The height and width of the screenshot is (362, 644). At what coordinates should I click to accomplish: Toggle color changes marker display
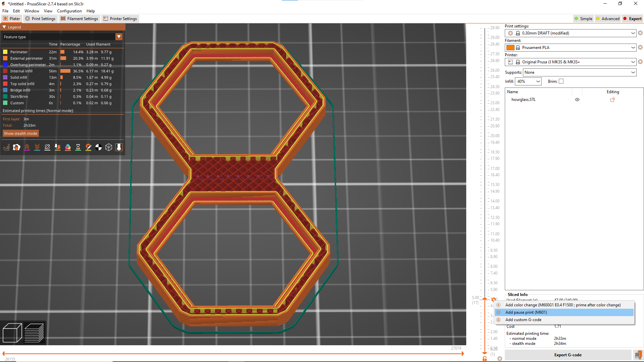tap(68, 147)
